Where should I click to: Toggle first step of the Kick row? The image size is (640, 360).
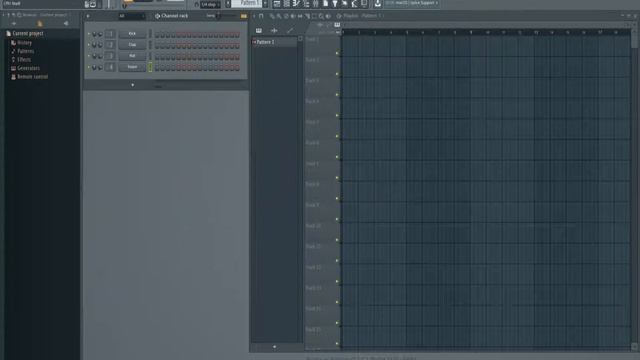tap(157, 34)
